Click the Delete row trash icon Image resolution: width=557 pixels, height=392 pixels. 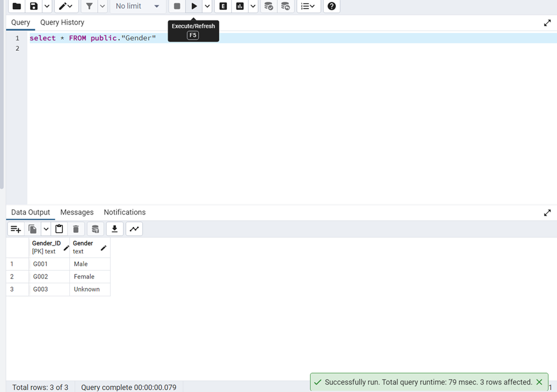click(76, 229)
